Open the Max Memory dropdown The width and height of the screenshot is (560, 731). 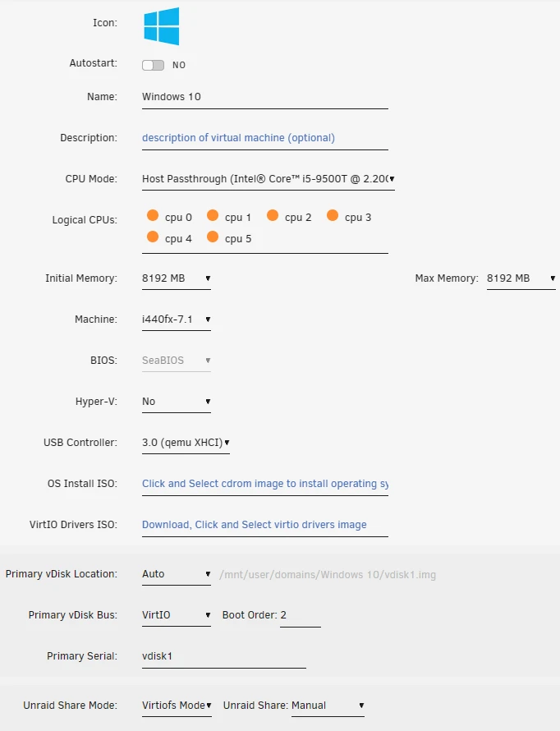pos(521,278)
